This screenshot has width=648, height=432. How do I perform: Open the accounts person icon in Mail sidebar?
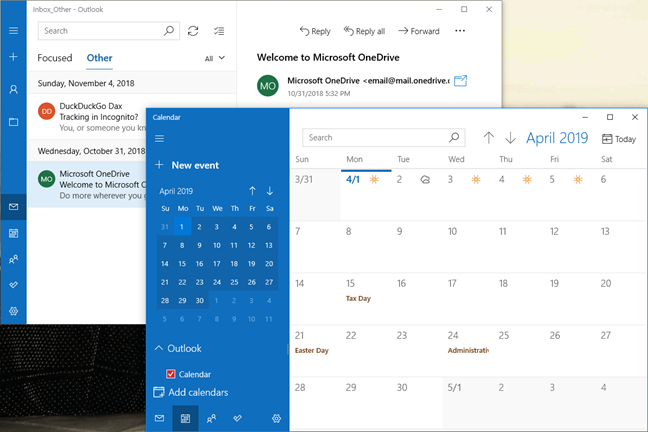point(13,89)
